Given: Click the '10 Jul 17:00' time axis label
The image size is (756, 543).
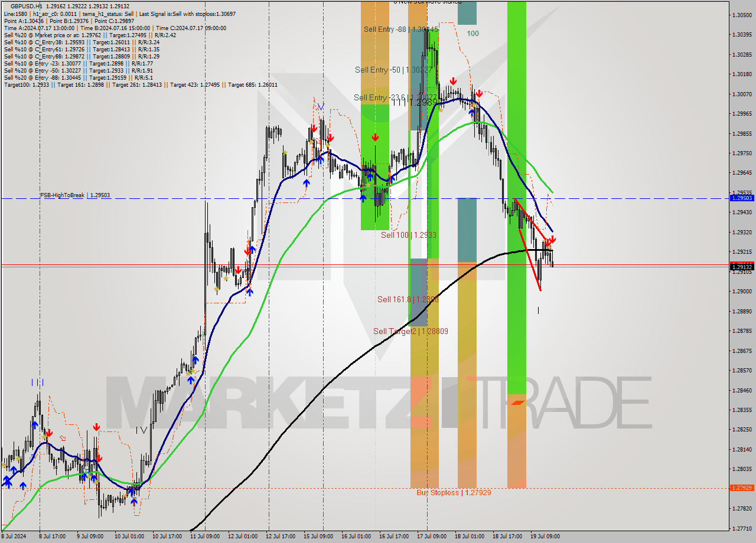Looking at the screenshot, I should pyautogui.click(x=167, y=537).
